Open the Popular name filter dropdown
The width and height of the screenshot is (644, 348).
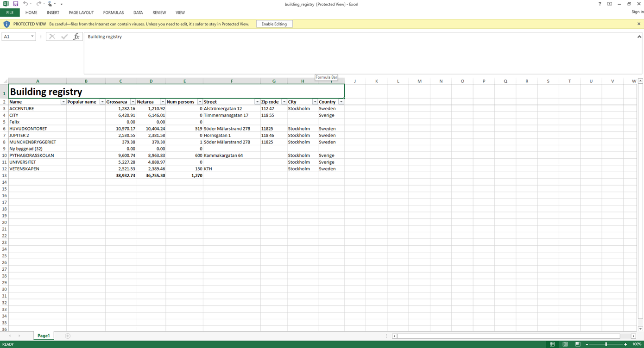[x=102, y=102]
